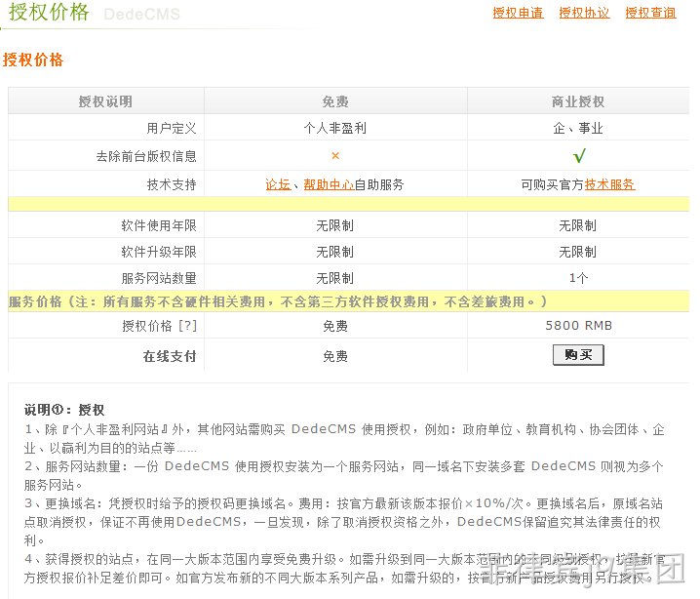This screenshot has height=599, width=700.
Task: Click the 去除前台版权信息 row label
Action: [x=146, y=156]
